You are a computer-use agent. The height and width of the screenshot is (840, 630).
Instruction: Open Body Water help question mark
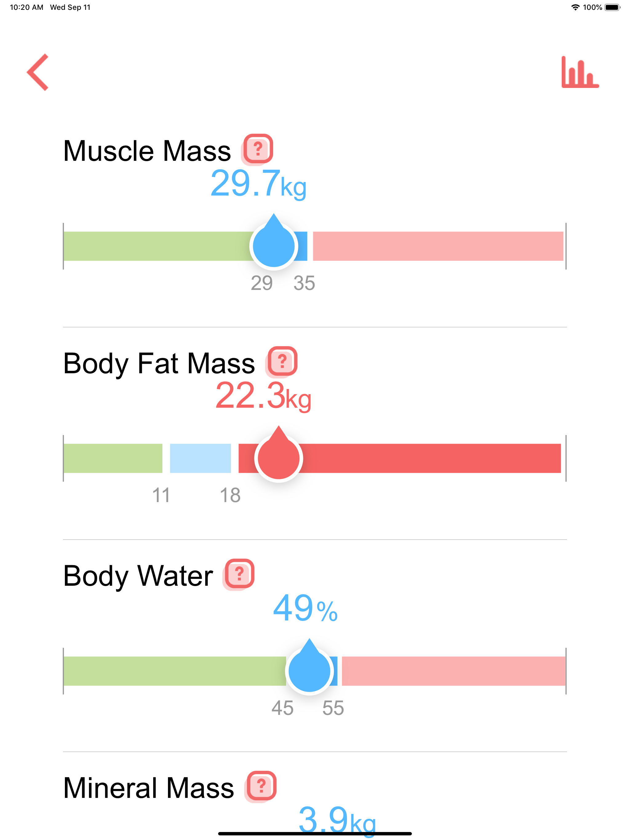[x=239, y=574]
